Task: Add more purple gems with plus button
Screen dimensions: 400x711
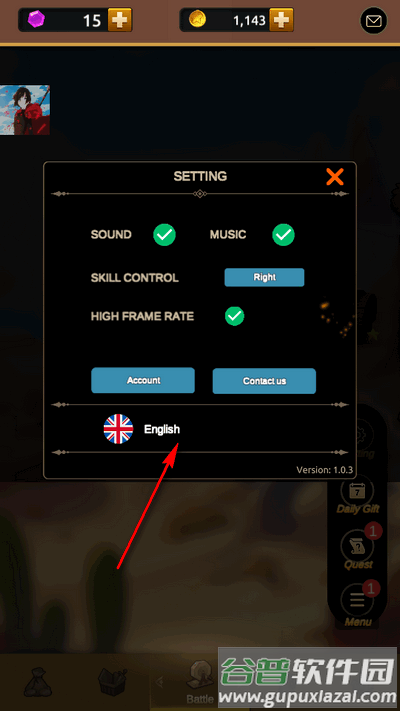Action: coord(120,20)
